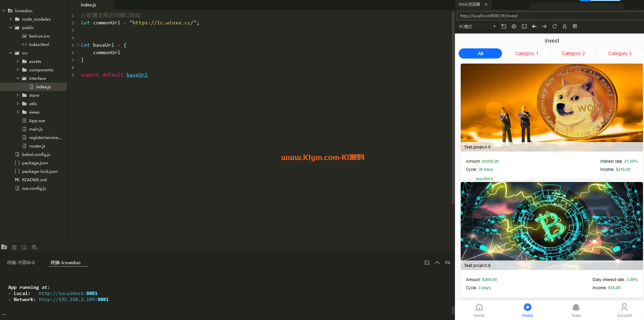Focus the browser address bar
Image resolution: width=644 pixels, height=320 pixels.
pyautogui.click(x=550, y=16)
